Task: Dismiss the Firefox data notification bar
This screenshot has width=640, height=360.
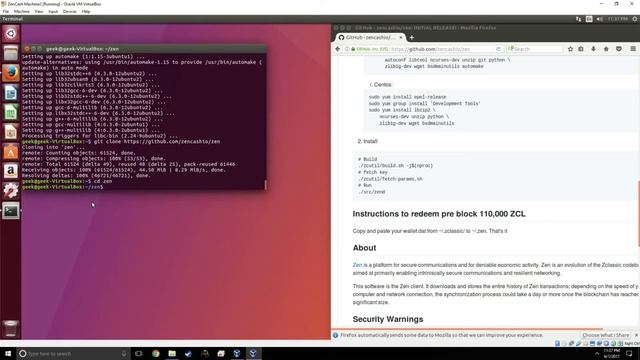Action: [x=636, y=335]
